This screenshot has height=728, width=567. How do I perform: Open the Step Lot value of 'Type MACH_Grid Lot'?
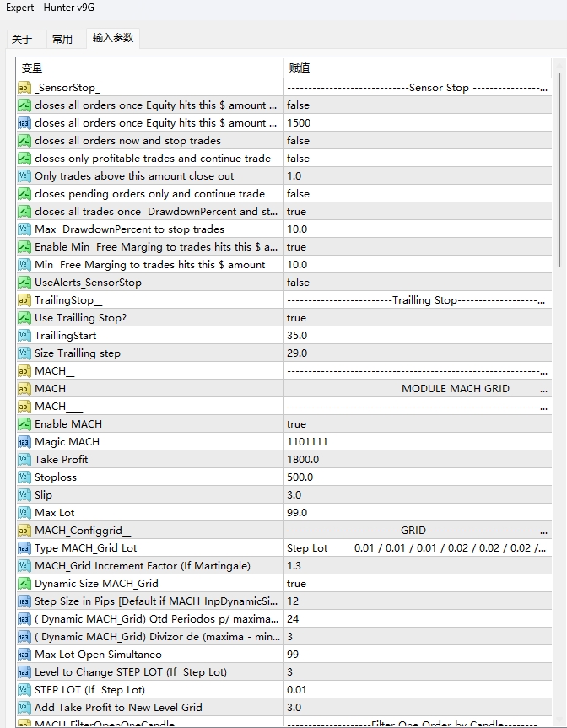click(418, 547)
